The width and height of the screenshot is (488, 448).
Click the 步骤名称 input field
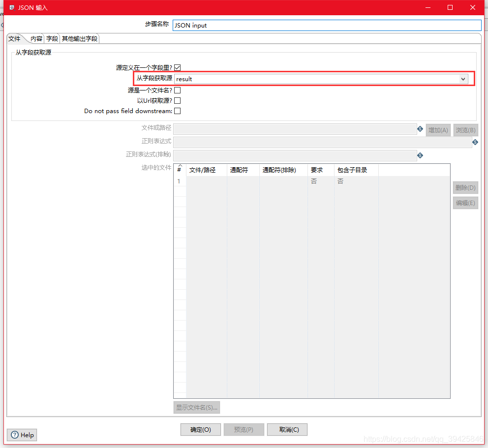pos(325,25)
